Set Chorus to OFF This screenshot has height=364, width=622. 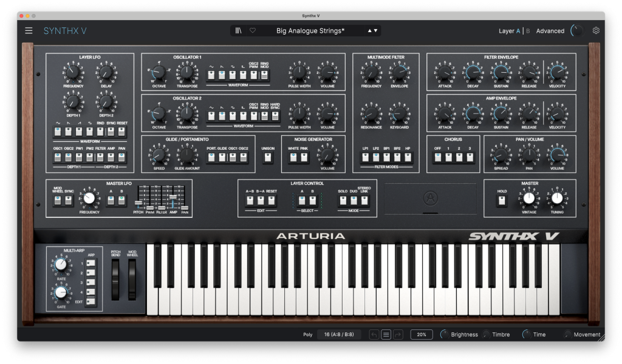[437, 158]
